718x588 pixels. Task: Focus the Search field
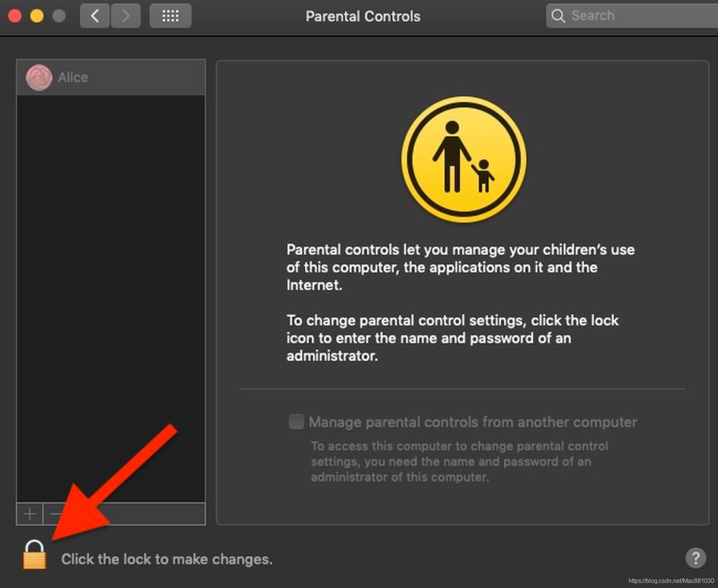click(632, 16)
